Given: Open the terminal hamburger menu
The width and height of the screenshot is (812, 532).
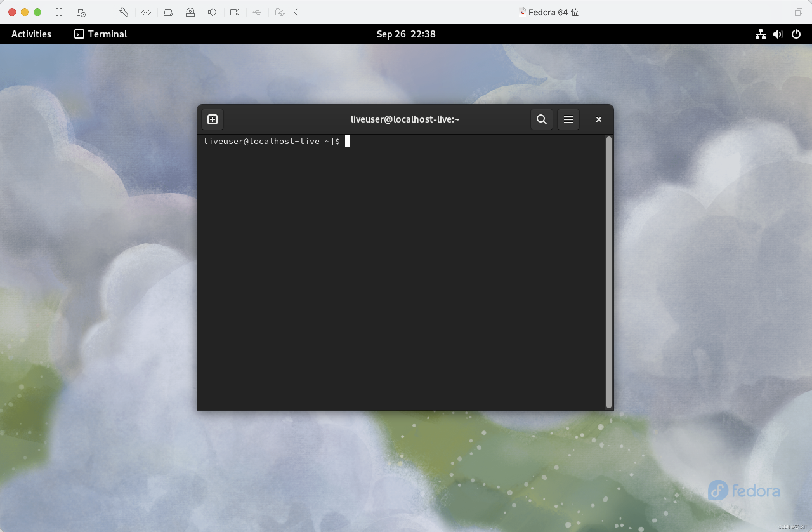Looking at the screenshot, I should pos(568,119).
